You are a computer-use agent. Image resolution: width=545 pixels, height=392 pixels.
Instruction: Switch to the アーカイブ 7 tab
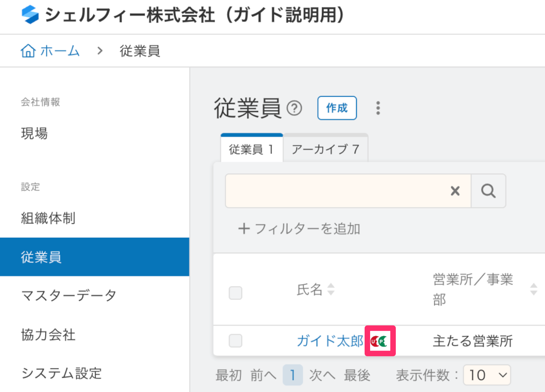(x=325, y=149)
